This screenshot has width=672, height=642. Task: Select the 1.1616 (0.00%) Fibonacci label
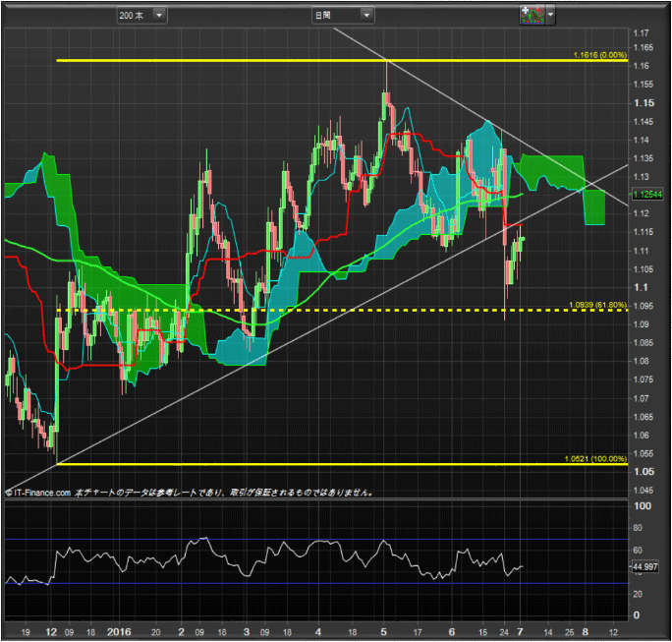(600, 55)
